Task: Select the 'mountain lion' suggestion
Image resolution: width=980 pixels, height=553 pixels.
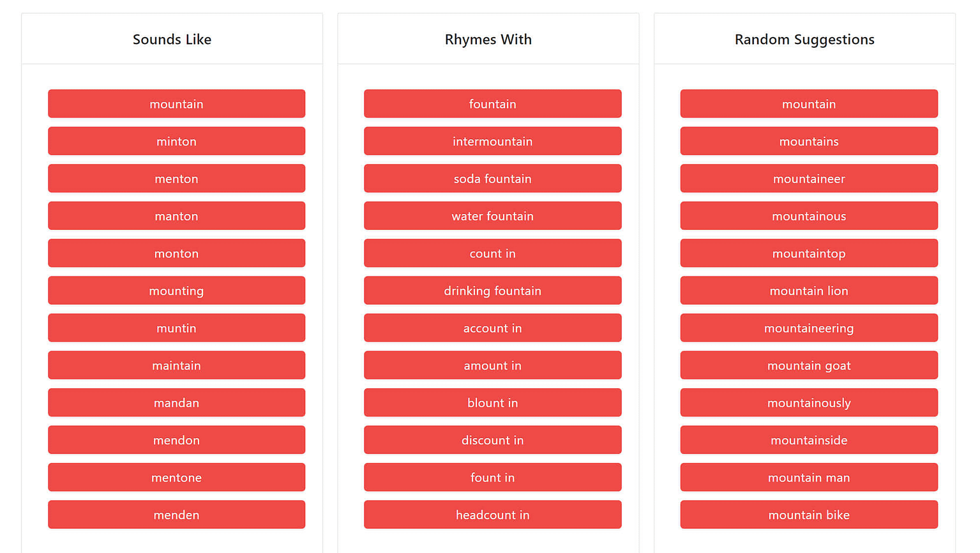Action: pyautogui.click(x=808, y=291)
